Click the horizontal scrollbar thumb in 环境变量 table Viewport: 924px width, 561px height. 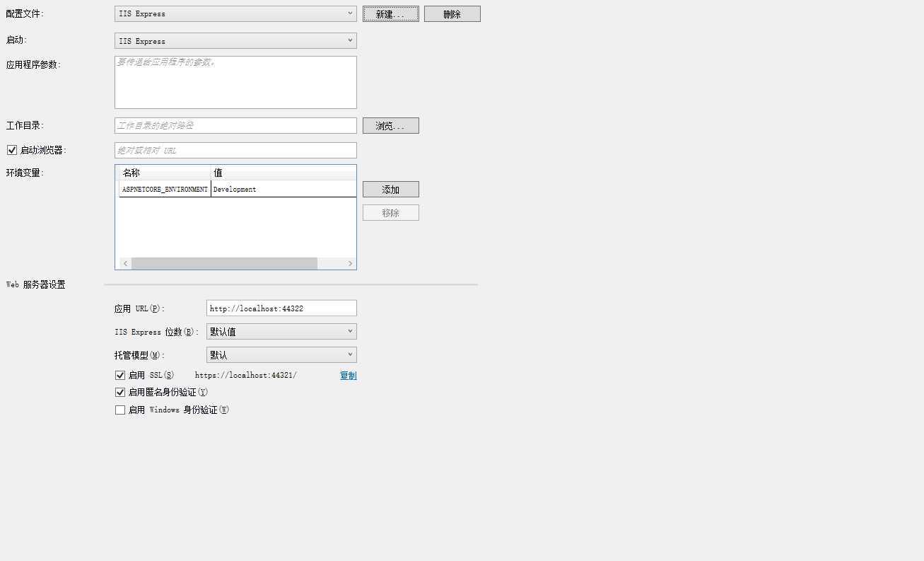point(224,263)
